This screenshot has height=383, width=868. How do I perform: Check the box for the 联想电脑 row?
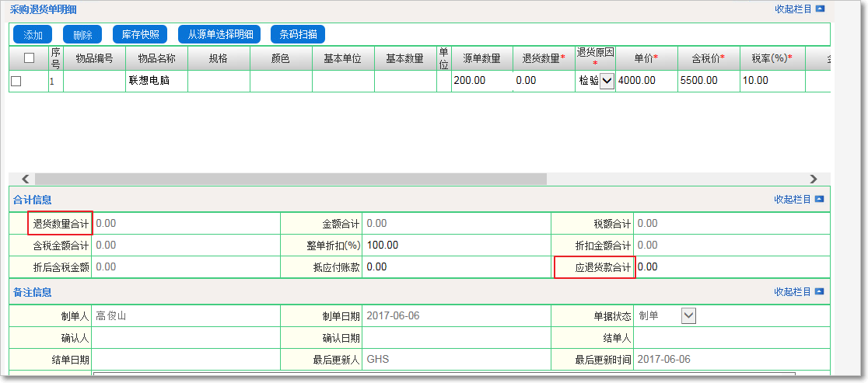click(x=16, y=81)
